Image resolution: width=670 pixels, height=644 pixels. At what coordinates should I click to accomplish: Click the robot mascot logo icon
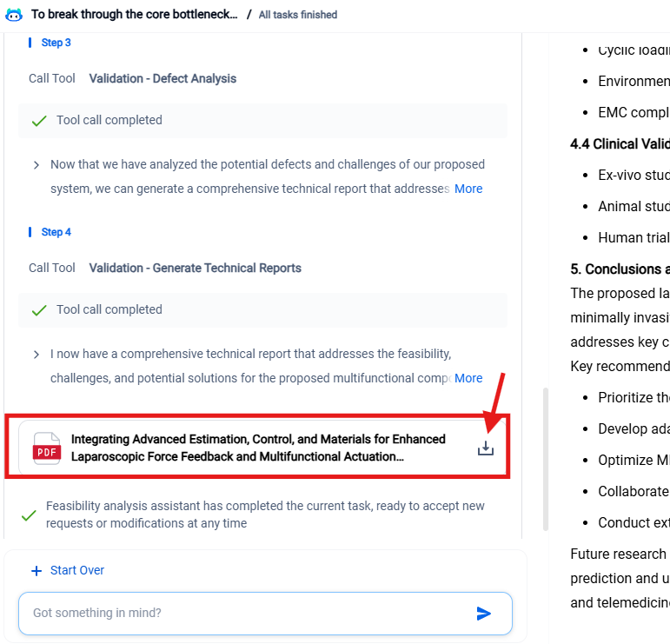tap(14, 15)
